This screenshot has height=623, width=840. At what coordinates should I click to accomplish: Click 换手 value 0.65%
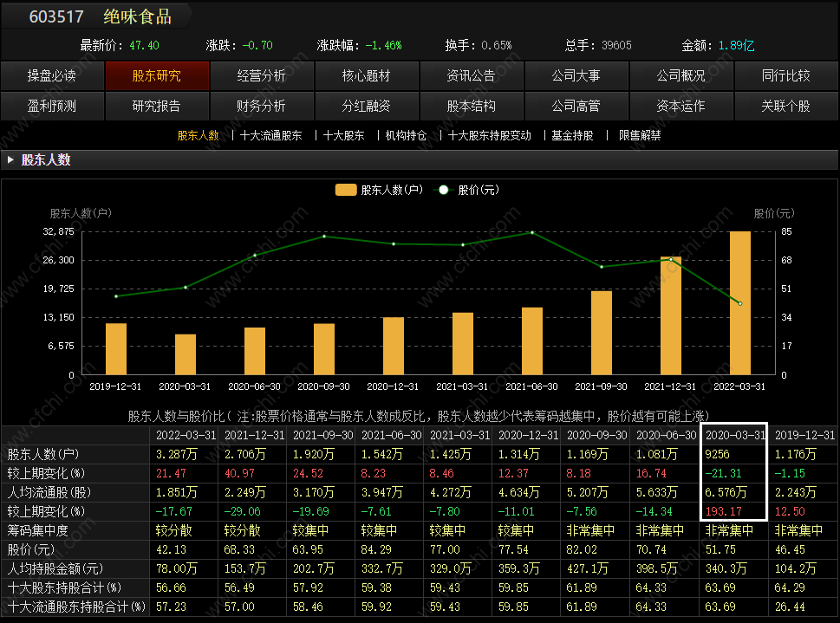[x=496, y=46]
